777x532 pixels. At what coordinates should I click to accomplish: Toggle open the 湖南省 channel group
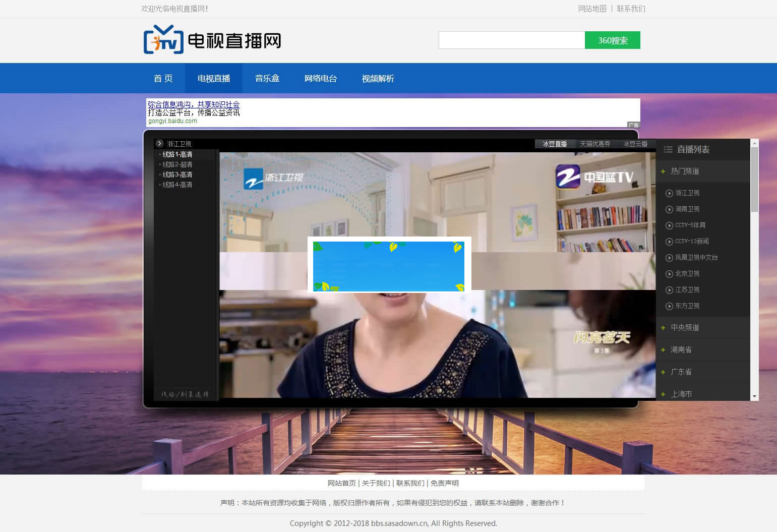663,349
